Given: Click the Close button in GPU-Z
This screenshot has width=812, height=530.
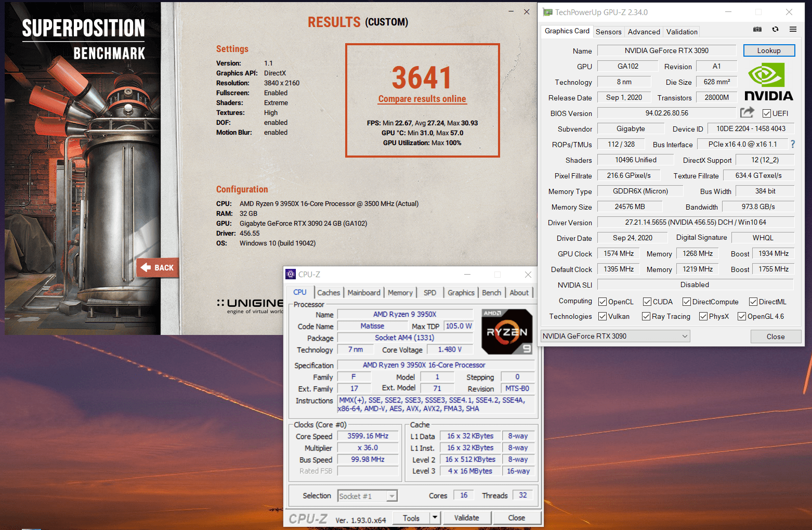Looking at the screenshot, I should 776,337.
